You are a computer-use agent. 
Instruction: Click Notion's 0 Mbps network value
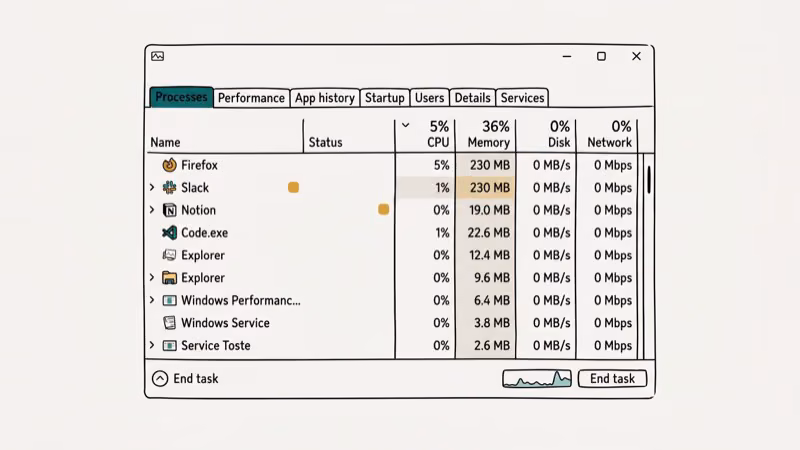613,210
